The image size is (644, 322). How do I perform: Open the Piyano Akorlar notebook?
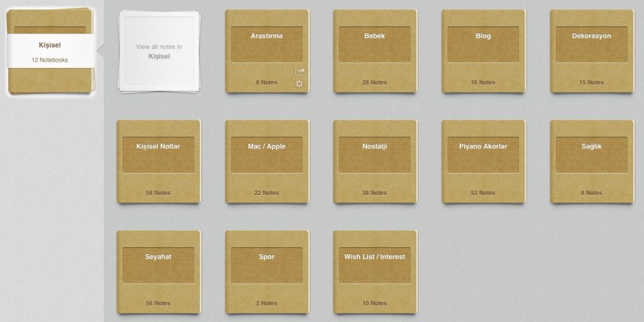tap(483, 155)
